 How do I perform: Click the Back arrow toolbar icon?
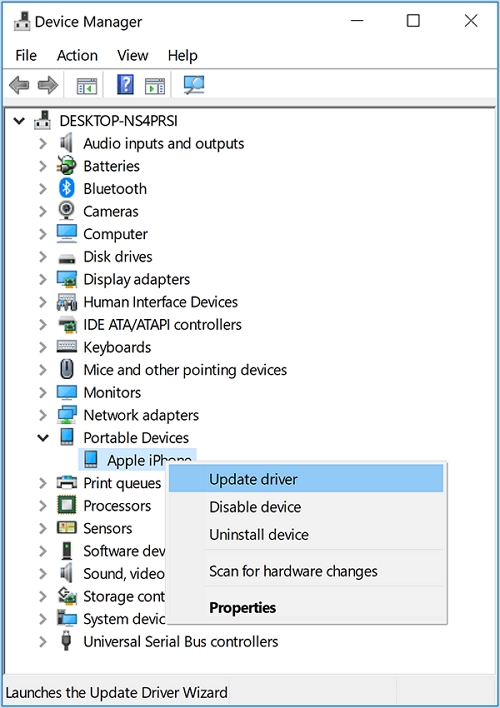pyautogui.click(x=19, y=85)
